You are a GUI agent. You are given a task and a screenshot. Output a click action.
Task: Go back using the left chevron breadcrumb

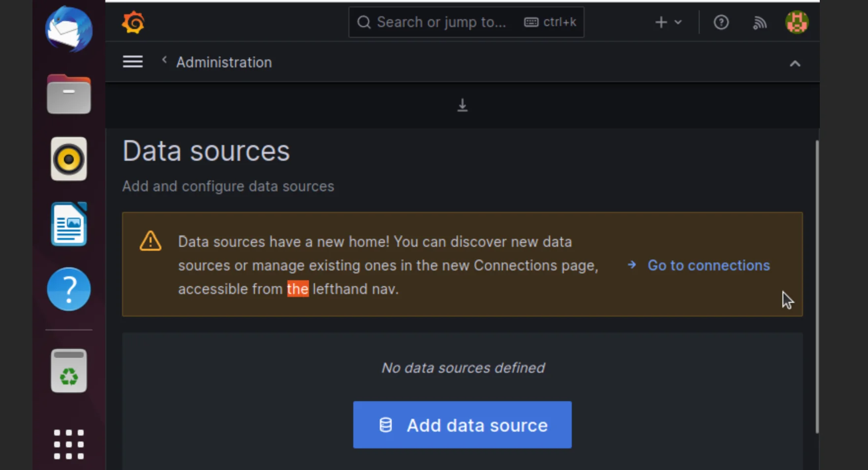tap(164, 59)
